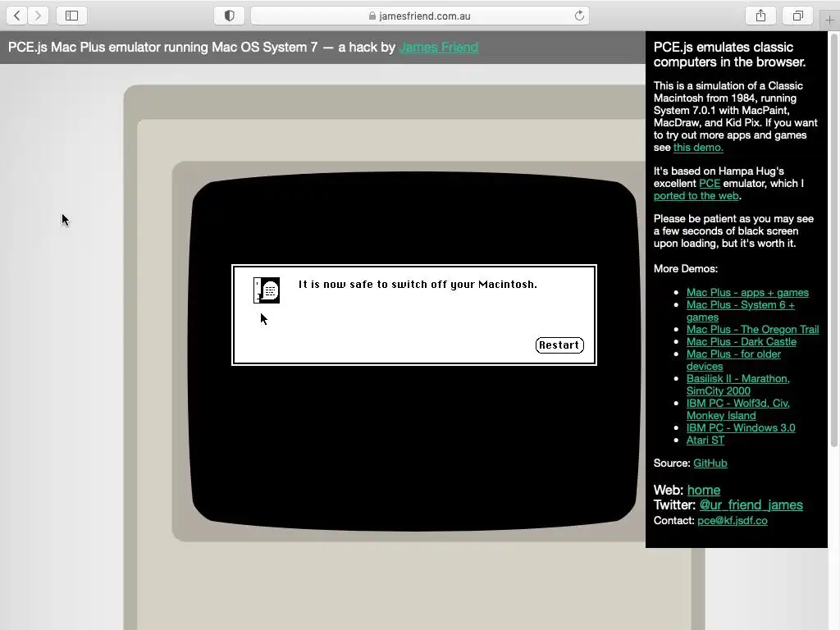
Task: Open IBM PC - Wolf3d, Civ, Monkey Island
Action: 737,409
